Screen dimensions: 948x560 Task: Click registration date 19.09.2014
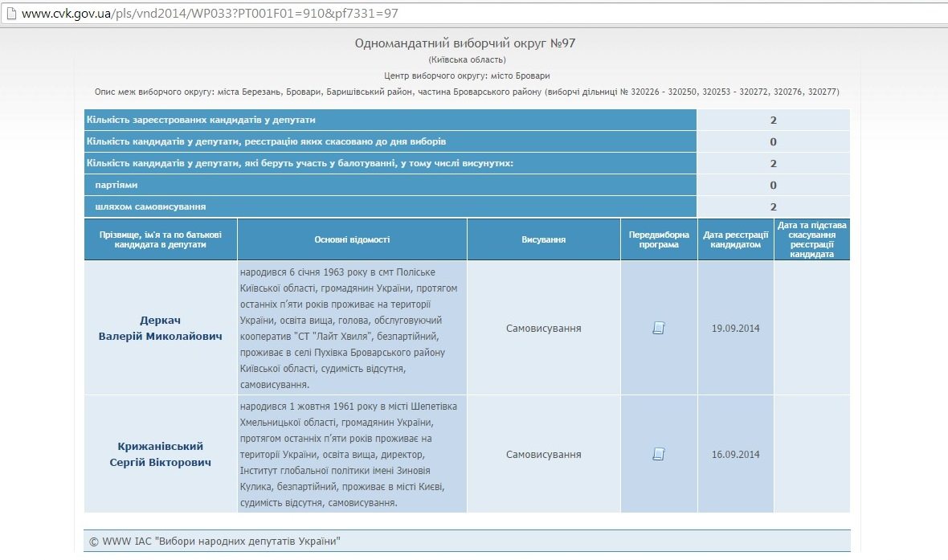point(736,329)
